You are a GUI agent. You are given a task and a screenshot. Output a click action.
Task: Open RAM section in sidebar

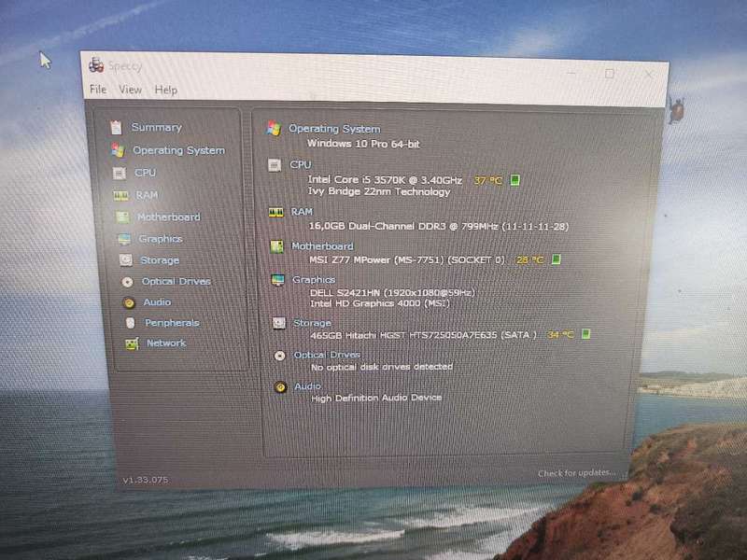147,195
